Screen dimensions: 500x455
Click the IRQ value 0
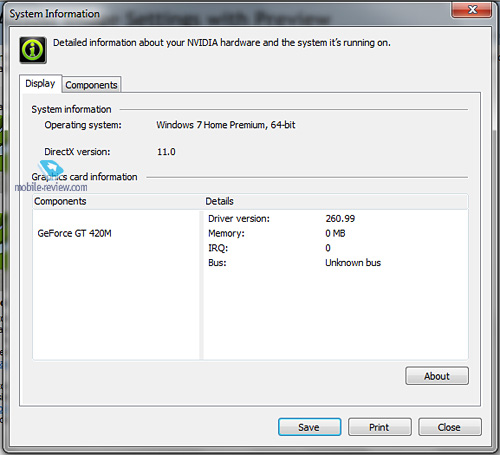(328, 248)
